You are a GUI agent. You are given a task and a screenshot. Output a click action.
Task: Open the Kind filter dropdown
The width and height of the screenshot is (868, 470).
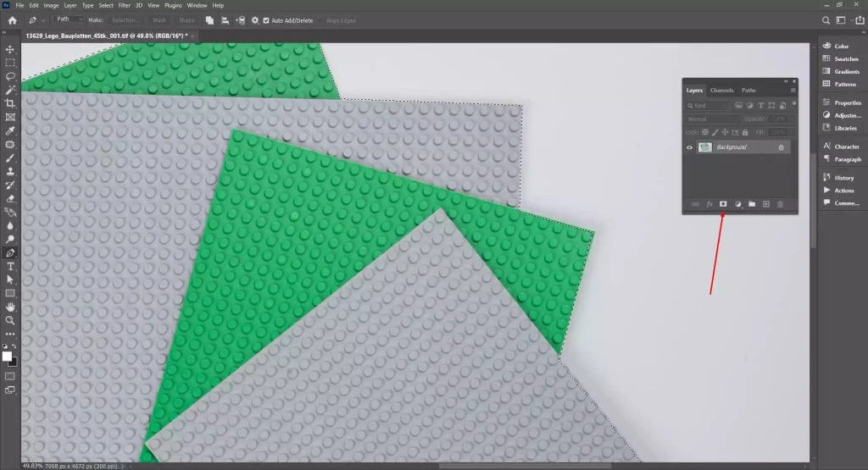pyautogui.click(x=708, y=105)
